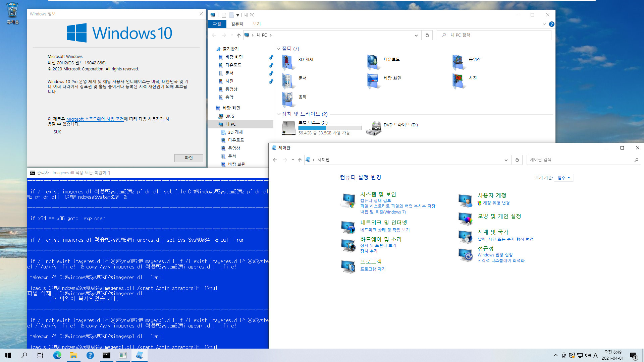Click the 내 PC 검색 search field
The height and width of the screenshot is (362, 644).
(x=494, y=35)
